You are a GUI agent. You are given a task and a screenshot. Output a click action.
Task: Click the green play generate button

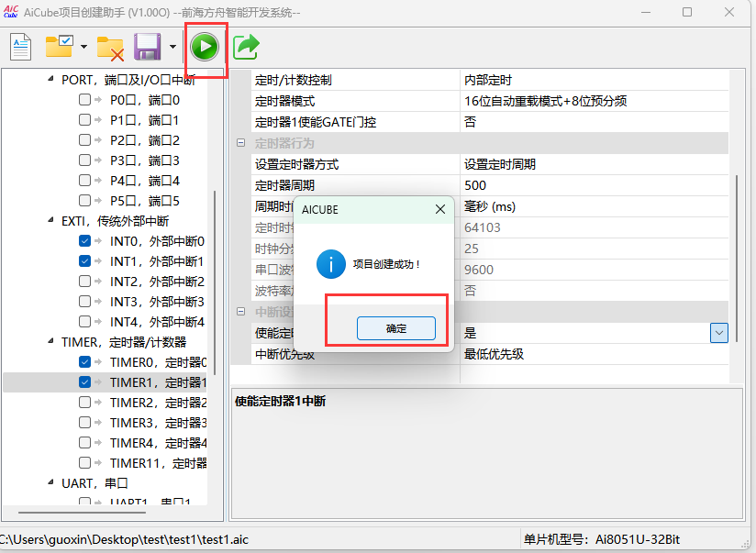tap(205, 47)
